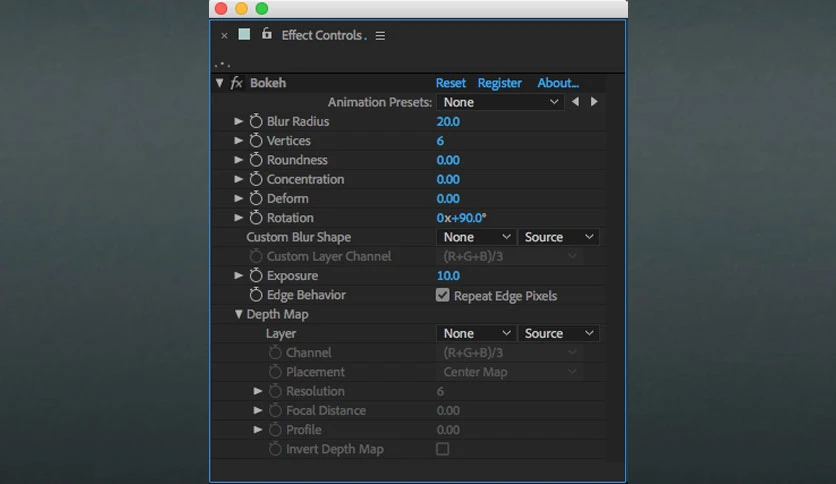
Task: Click the Focal Distance stopwatch icon
Action: (275, 410)
